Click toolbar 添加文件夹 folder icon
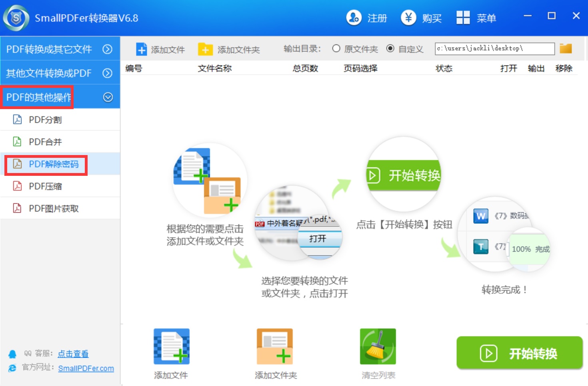Image resolution: width=588 pixels, height=386 pixels. coord(205,49)
